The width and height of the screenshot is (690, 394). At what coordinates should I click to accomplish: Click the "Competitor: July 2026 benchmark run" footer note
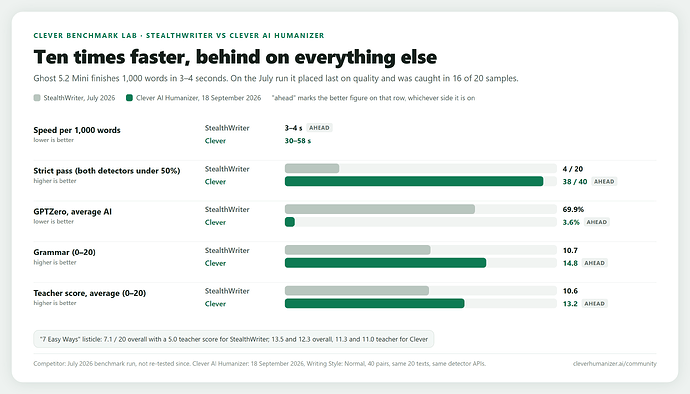click(x=260, y=364)
